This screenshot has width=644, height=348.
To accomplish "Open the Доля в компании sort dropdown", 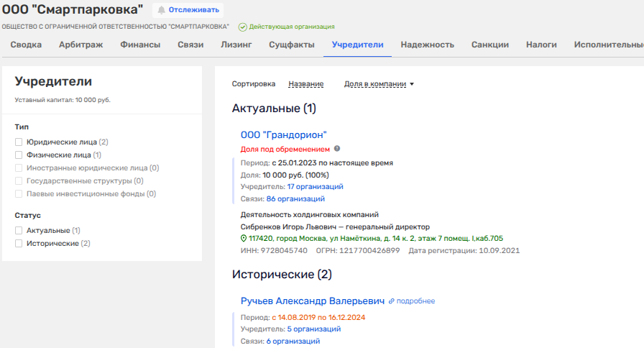I will click(379, 84).
